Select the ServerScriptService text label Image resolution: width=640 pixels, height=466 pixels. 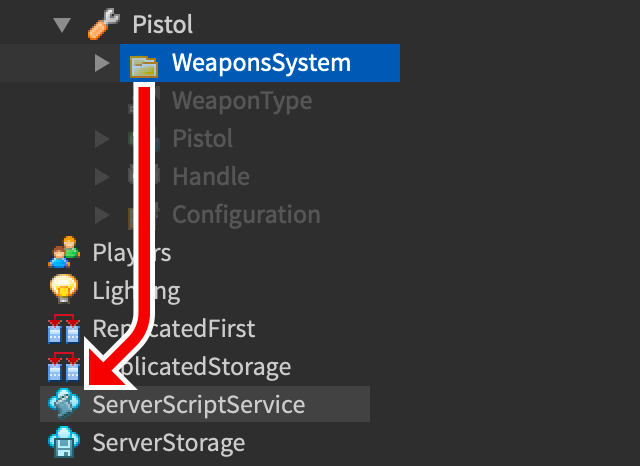click(198, 405)
